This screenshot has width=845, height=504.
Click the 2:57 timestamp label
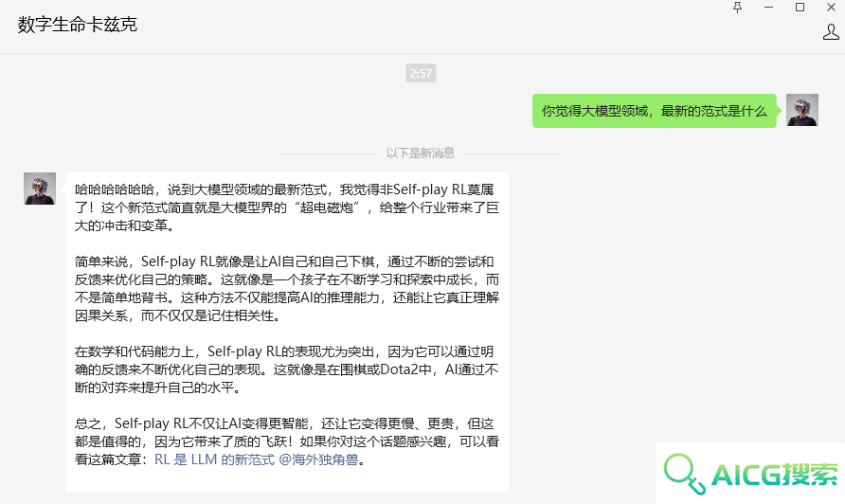(421, 73)
